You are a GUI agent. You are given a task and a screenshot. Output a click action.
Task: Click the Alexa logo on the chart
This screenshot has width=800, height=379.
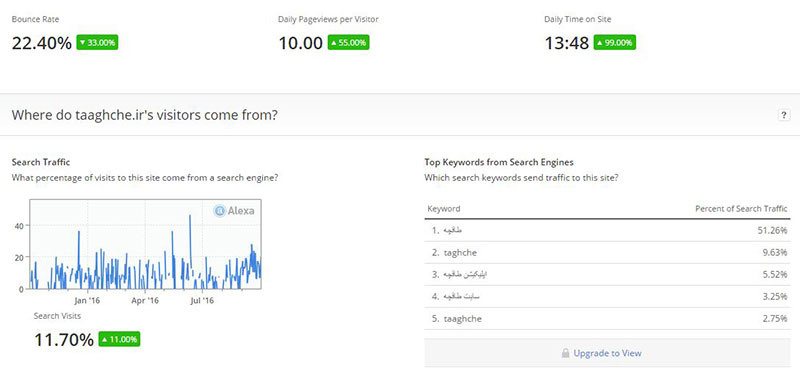234,211
